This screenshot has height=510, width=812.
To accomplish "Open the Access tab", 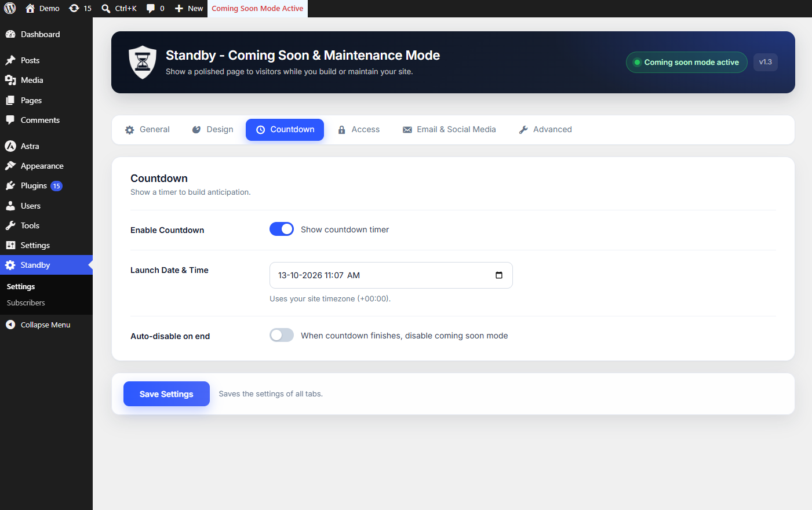I will pyautogui.click(x=359, y=130).
